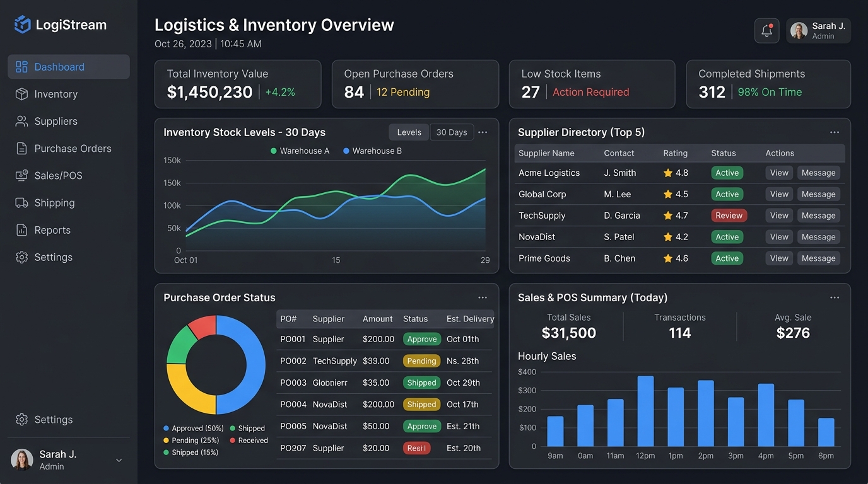Image resolution: width=868 pixels, height=484 pixels.
Task: Click 12 Pending text in Open Purchase Orders
Action: click(403, 92)
